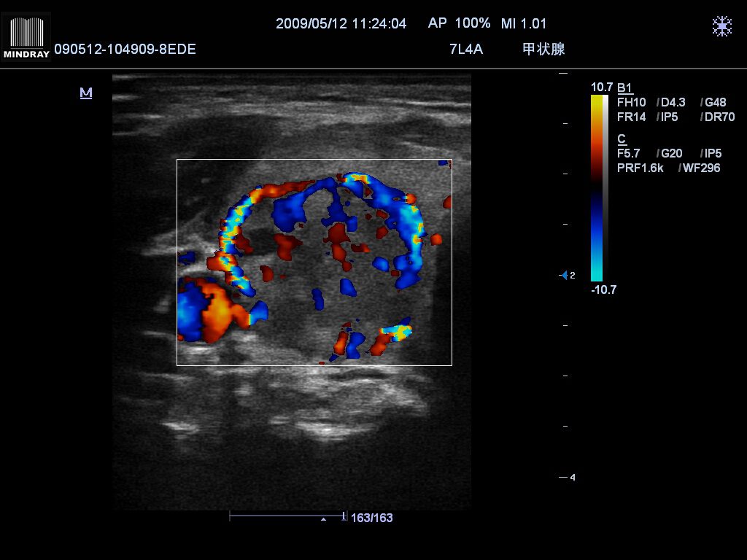
Task: Click the AP 100% acoustic power readout
Action: coord(459,23)
